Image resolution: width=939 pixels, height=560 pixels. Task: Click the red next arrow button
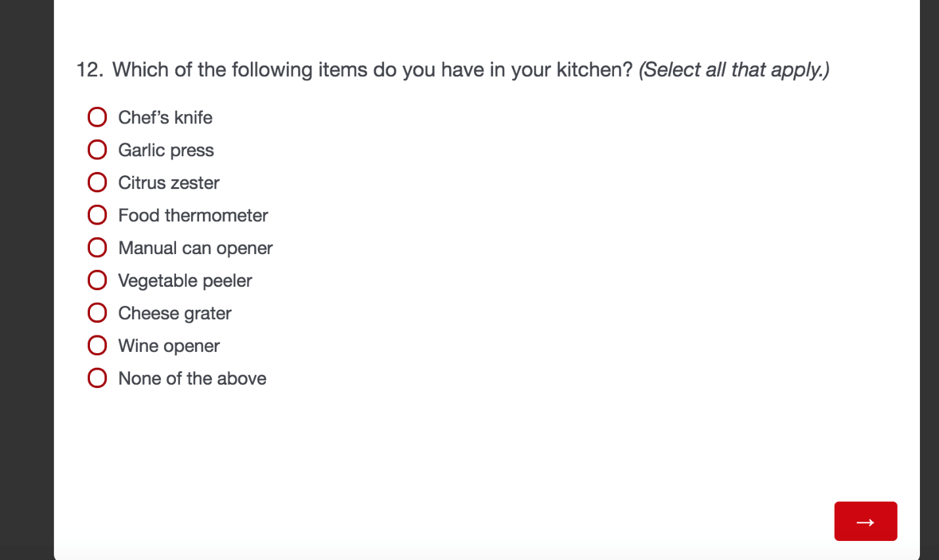coord(865,521)
